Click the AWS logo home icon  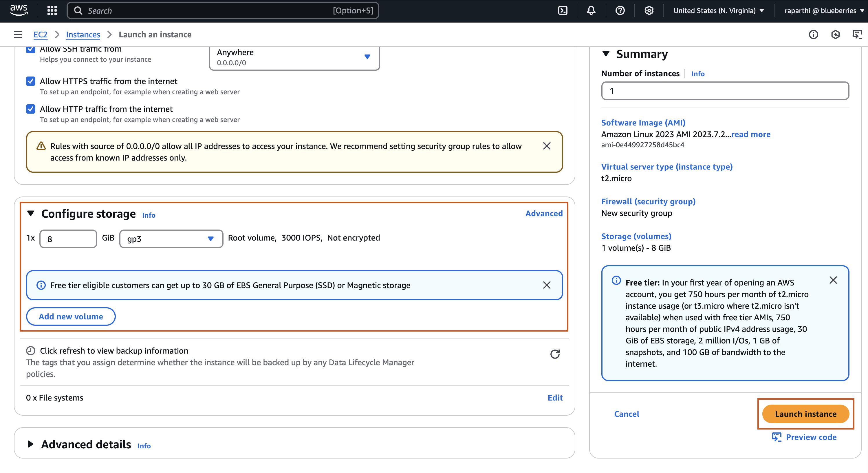tap(19, 10)
